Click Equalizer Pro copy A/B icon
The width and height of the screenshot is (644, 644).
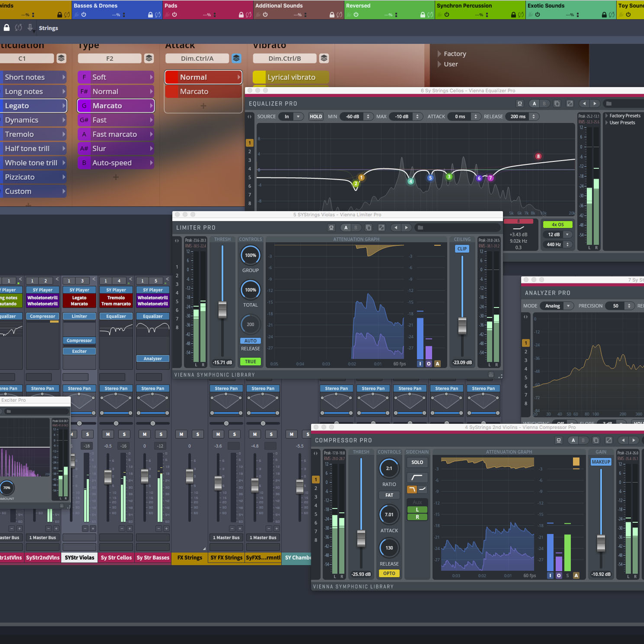[x=557, y=103]
